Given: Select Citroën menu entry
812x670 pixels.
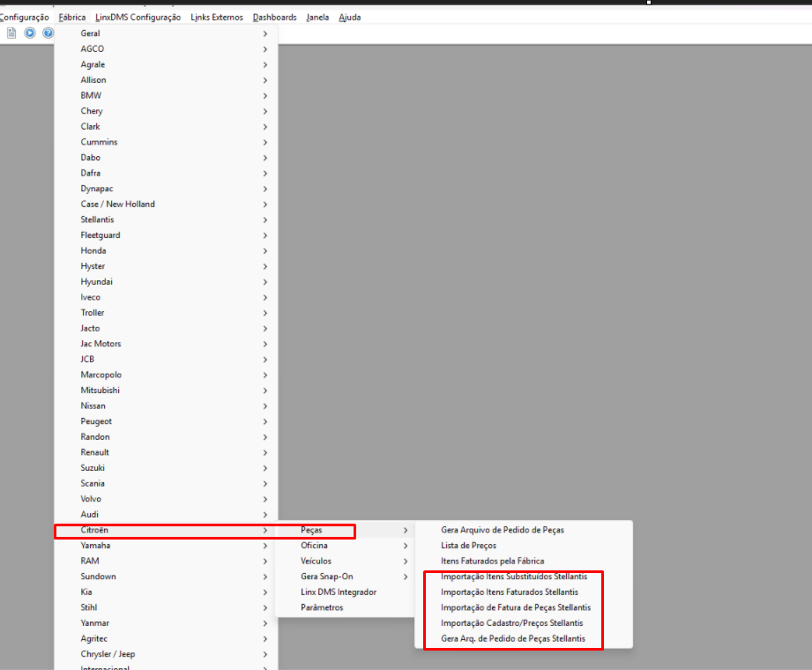Looking at the screenshot, I should (x=166, y=530).
